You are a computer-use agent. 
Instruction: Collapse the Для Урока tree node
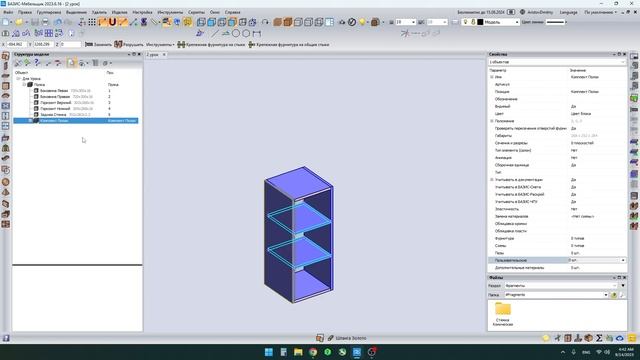coord(18,78)
